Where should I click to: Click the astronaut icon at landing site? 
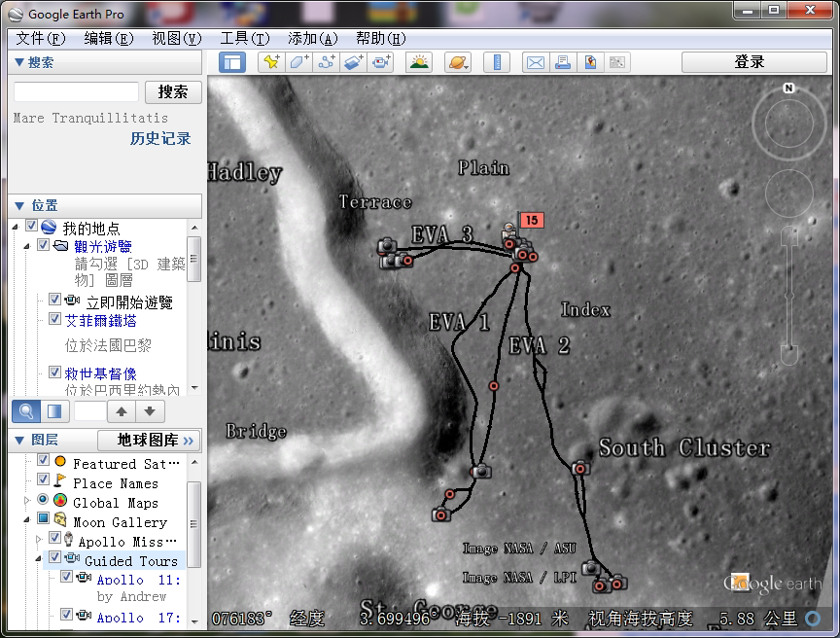(509, 230)
